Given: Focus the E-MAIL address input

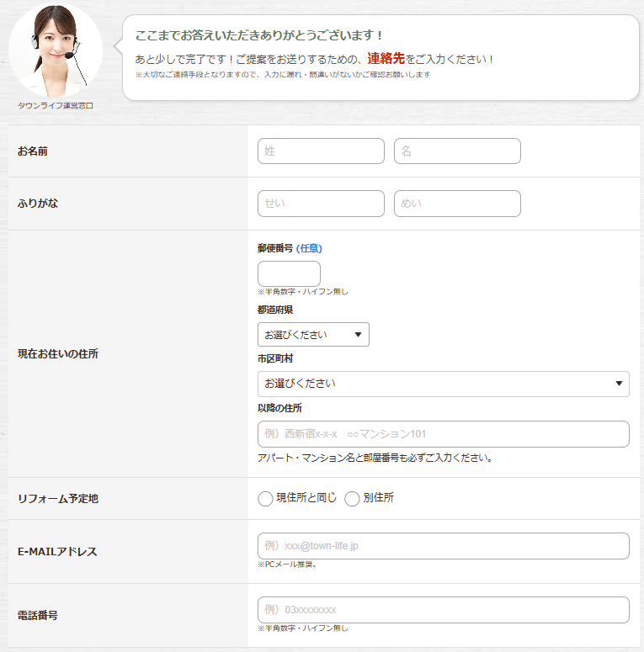Looking at the screenshot, I should click(x=443, y=546).
